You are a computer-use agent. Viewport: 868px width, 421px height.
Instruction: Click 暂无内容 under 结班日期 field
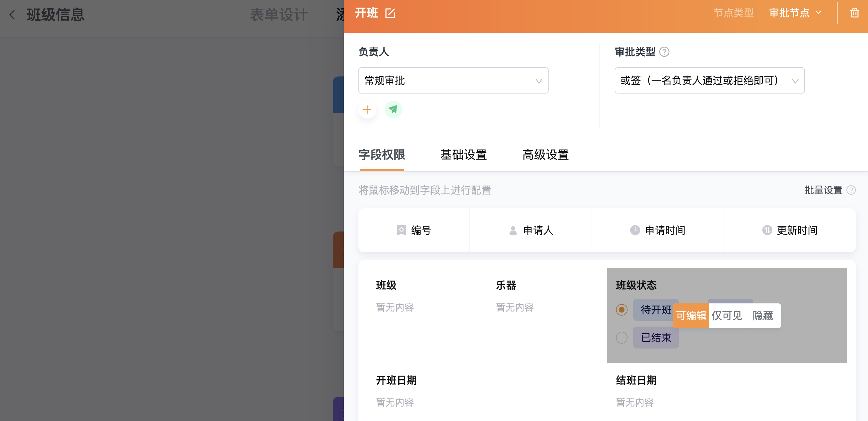[x=635, y=402]
